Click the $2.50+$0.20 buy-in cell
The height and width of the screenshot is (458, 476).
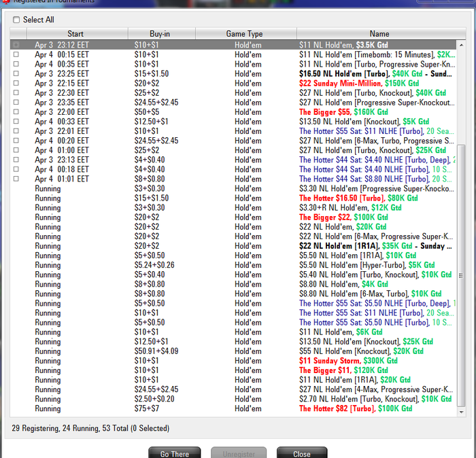(x=154, y=399)
